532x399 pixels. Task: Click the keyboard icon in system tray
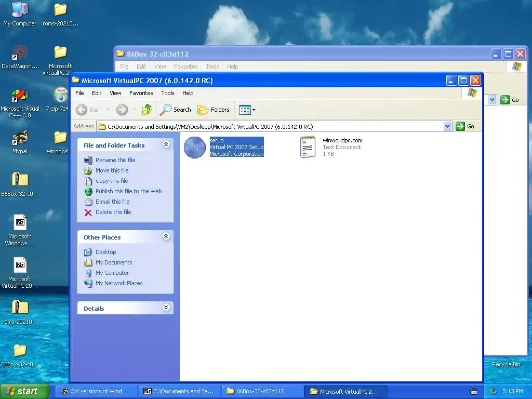click(x=474, y=392)
